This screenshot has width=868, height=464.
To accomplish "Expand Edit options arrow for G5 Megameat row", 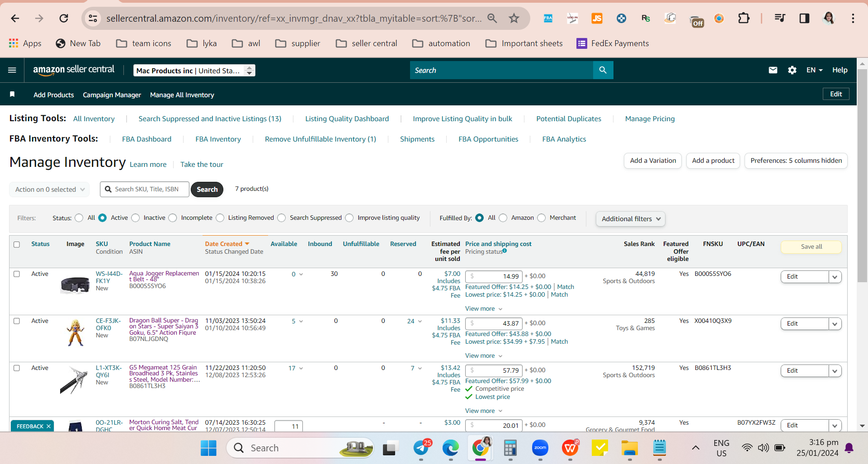I will pos(835,371).
